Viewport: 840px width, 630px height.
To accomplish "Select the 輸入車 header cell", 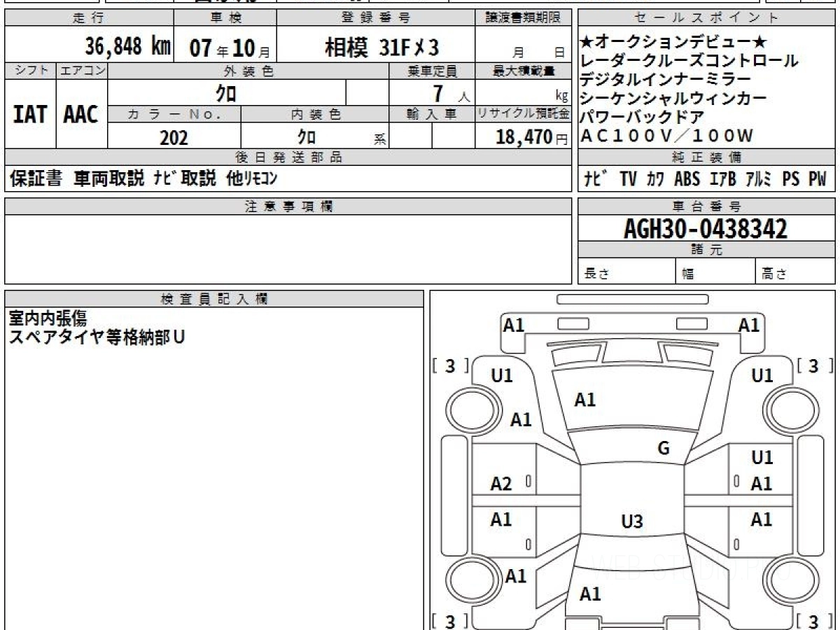I will [x=432, y=115].
